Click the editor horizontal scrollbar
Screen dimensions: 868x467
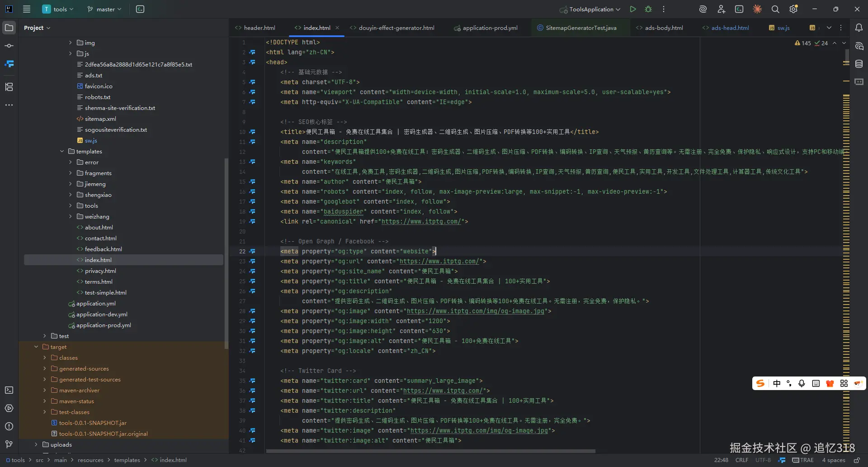point(430,451)
